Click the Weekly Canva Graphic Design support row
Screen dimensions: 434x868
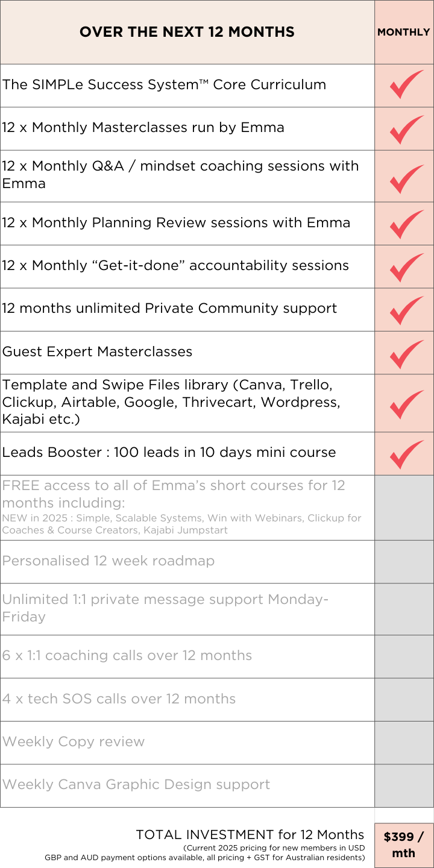[x=187, y=786]
